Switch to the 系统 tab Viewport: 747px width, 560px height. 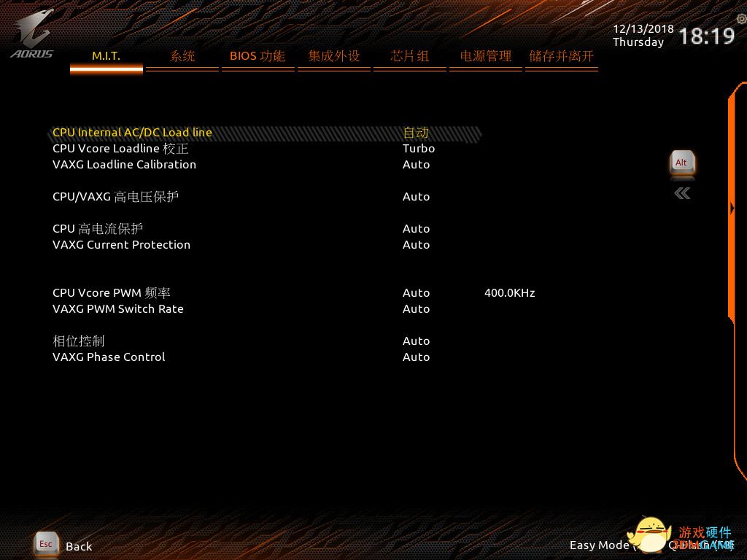182,56
